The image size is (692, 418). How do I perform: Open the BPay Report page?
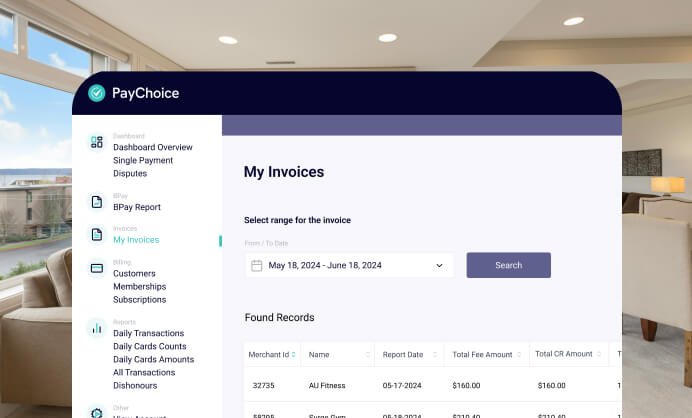[137, 207]
